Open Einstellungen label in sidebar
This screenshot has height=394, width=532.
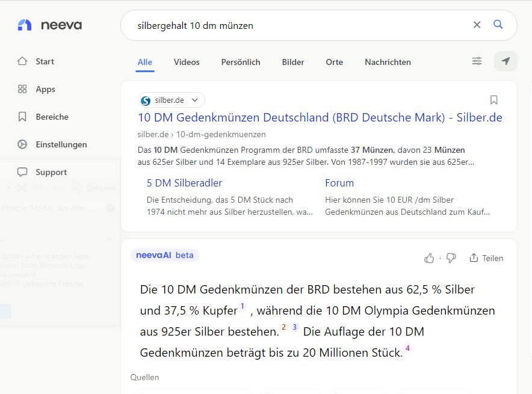click(61, 144)
